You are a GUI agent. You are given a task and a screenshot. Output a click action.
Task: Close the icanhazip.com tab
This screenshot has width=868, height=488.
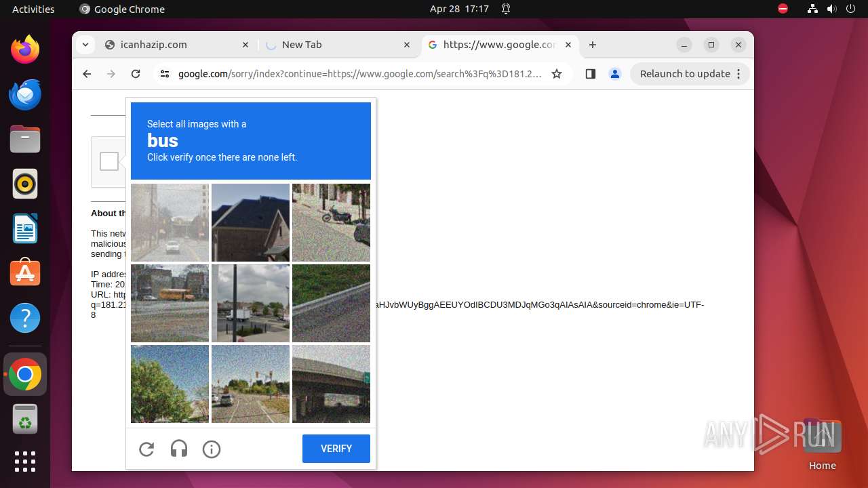click(245, 45)
